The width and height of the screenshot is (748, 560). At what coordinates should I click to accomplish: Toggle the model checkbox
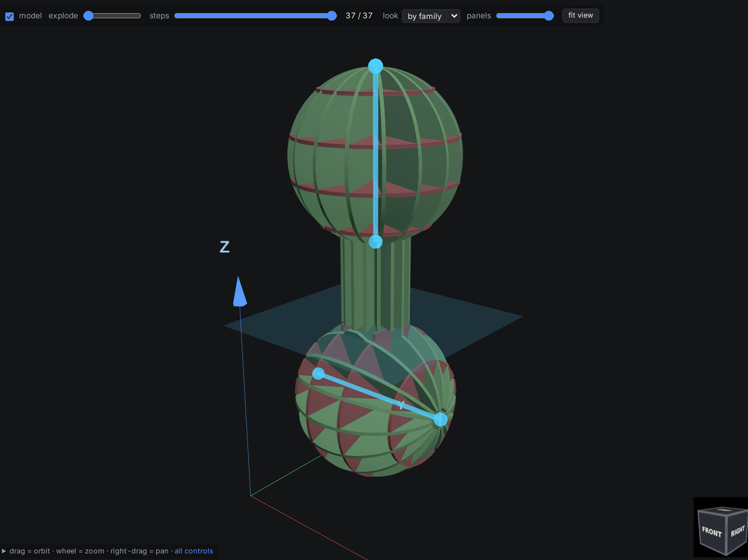(10, 16)
